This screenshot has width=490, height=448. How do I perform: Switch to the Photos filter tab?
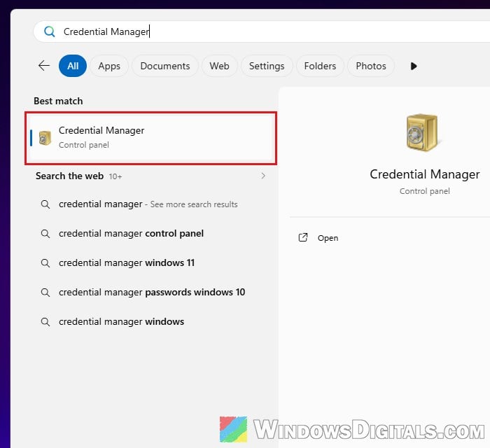point(371,66)
